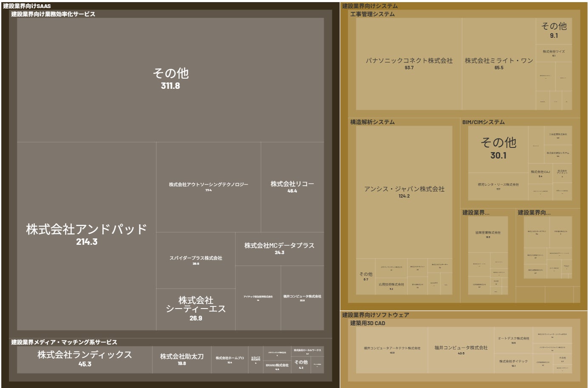Select the 福井コンピュータアーキテクト株式会社 cell

point(392,350)
